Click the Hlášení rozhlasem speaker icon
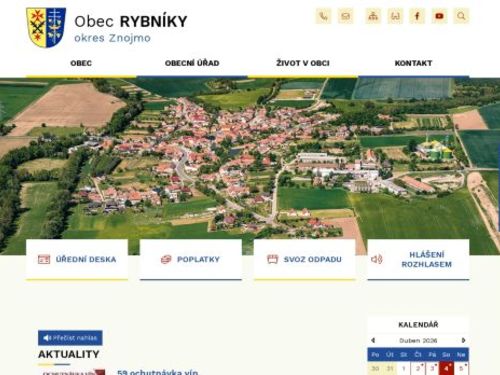 377,259
